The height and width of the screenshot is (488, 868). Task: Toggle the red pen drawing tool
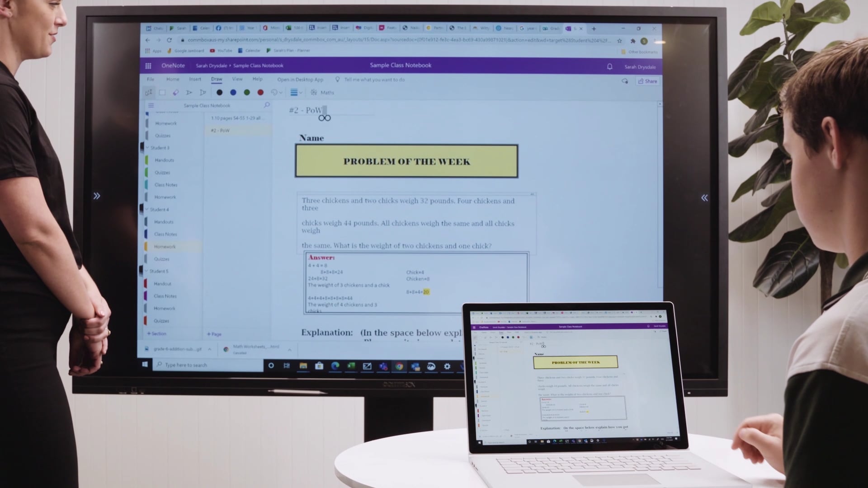(260, 92)
